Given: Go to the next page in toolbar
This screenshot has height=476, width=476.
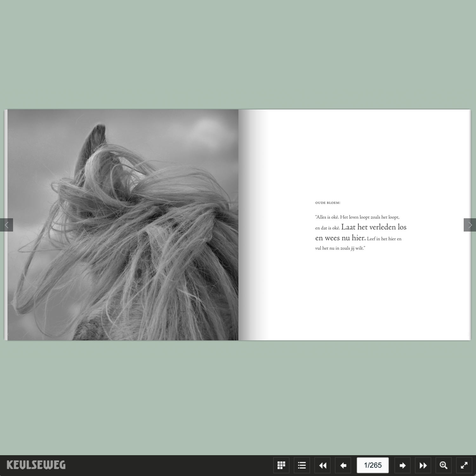Looking at the screenshot, I should click(x=402, y=465).
